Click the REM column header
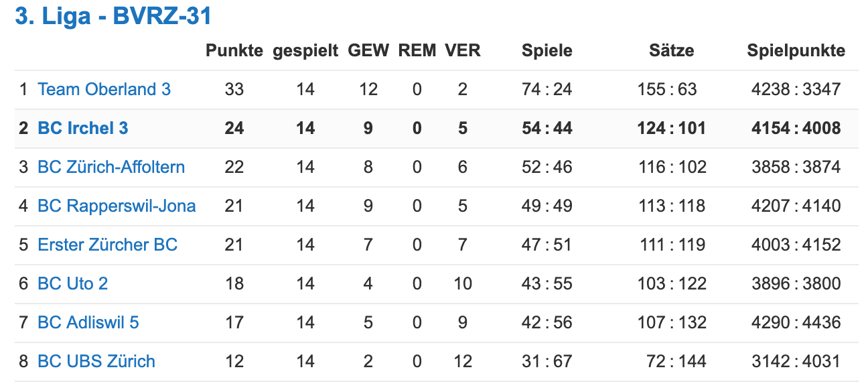This screenshot has height=390, width=868. click(x=417, y=51)
